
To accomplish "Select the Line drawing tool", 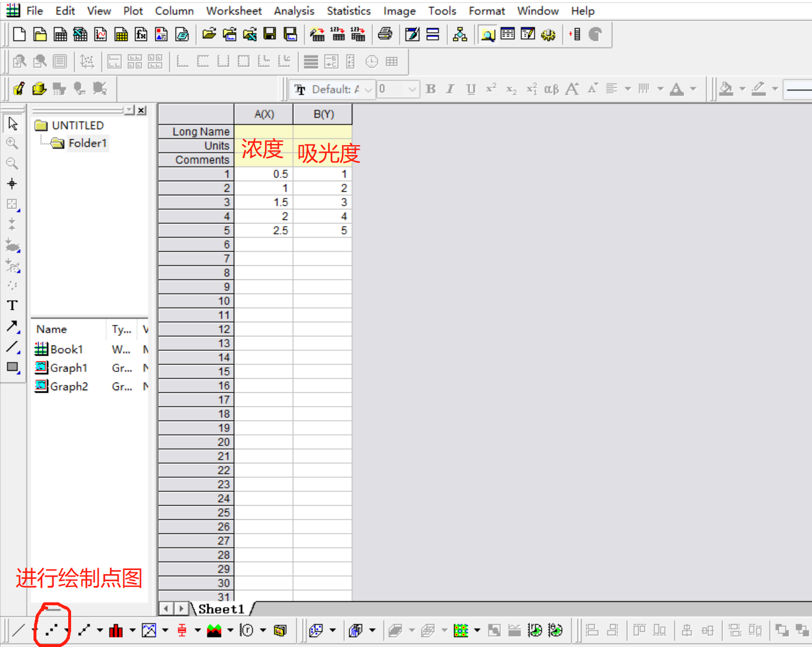I will pos(12,347).
